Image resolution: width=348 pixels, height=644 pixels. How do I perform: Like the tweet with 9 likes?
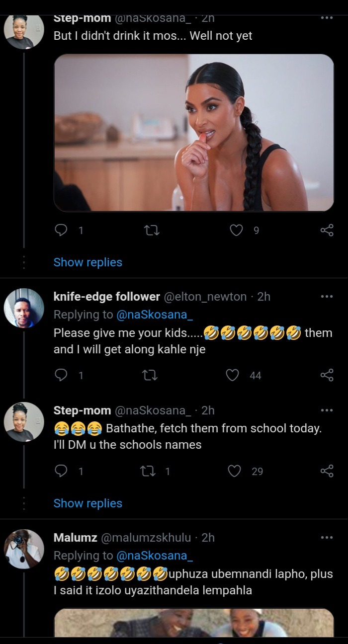point(236,230)
